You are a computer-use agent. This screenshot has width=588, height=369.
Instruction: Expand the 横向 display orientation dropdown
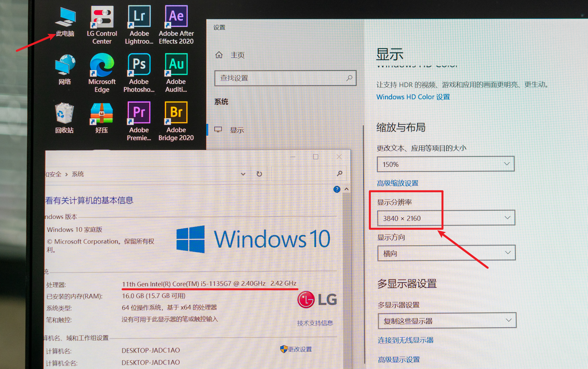tap(446, 253)
